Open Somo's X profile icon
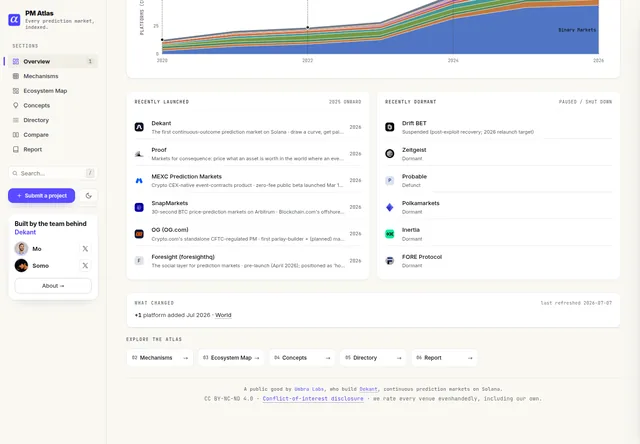Viewport: 640px width, 444px height. click(x=85, y=266)
